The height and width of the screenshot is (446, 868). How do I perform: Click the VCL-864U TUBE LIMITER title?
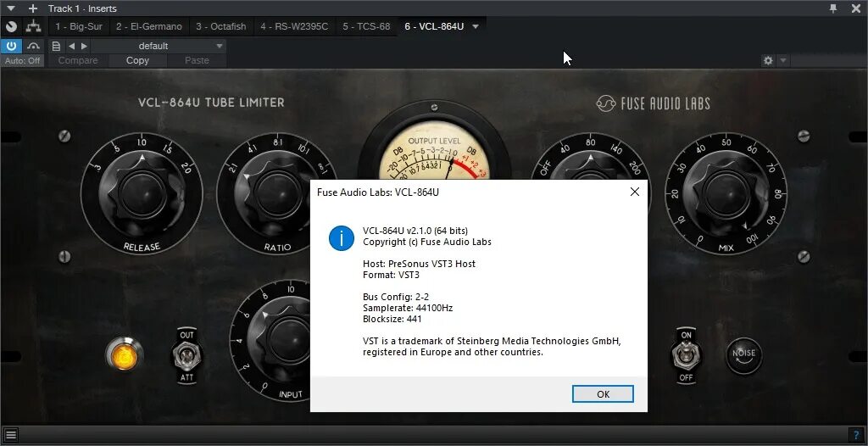(211, 103)
